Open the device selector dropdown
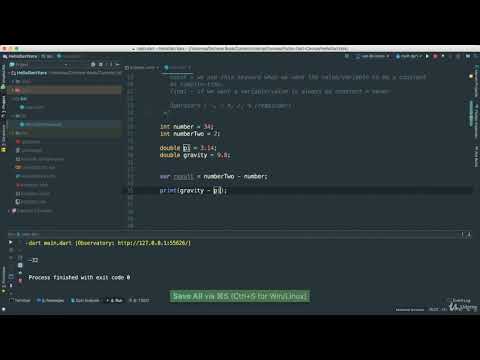This screenshot has height=360, width=480. point(372,56)
